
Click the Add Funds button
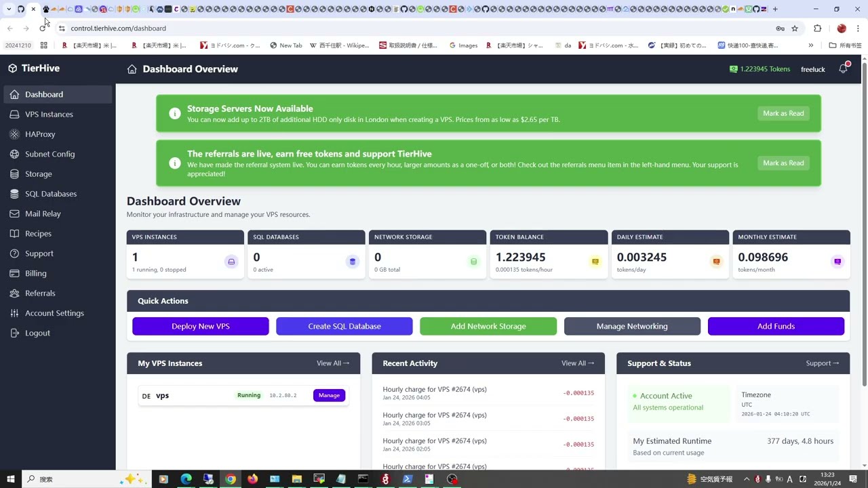(776, 326)
